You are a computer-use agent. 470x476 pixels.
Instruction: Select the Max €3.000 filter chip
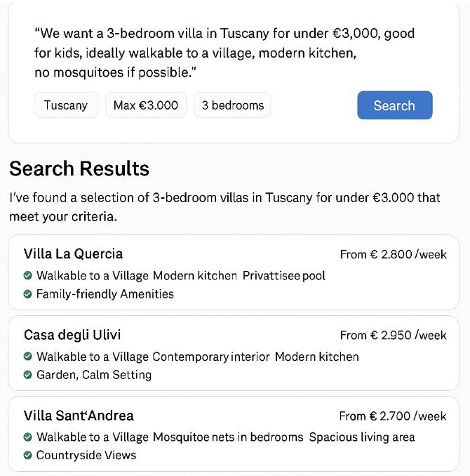(x=146, y=105)
